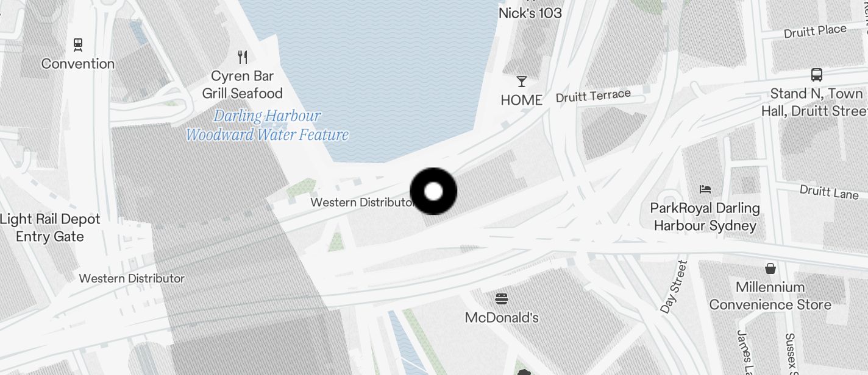Click the McDonald's burger icon
The width and height of the screenshot is (868, 375).
502,299
